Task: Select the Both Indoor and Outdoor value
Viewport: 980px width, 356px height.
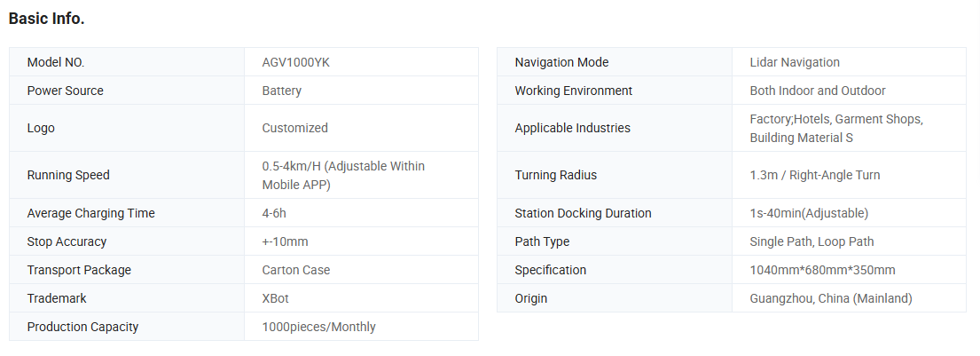Action: [817, 91]
